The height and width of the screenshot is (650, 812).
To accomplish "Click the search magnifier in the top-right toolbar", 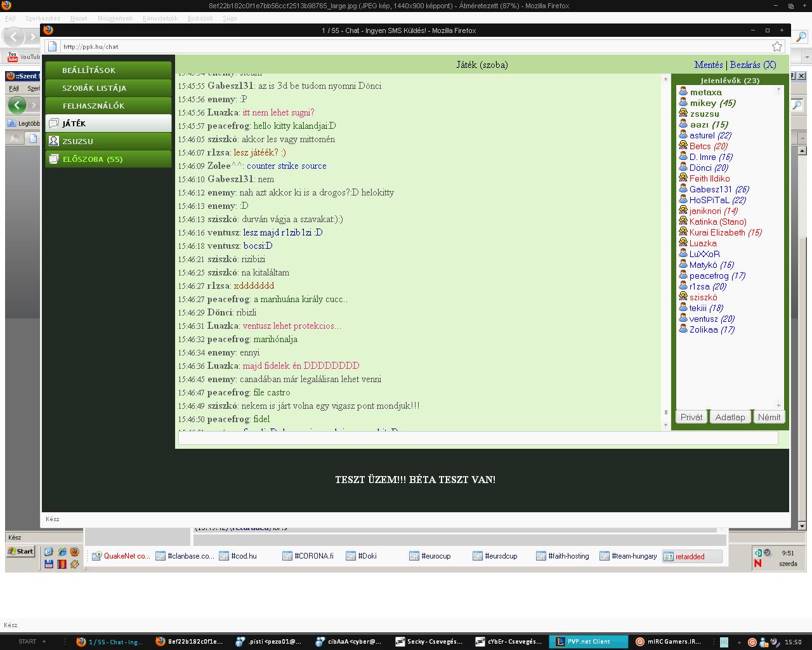I will pos(801,37).
